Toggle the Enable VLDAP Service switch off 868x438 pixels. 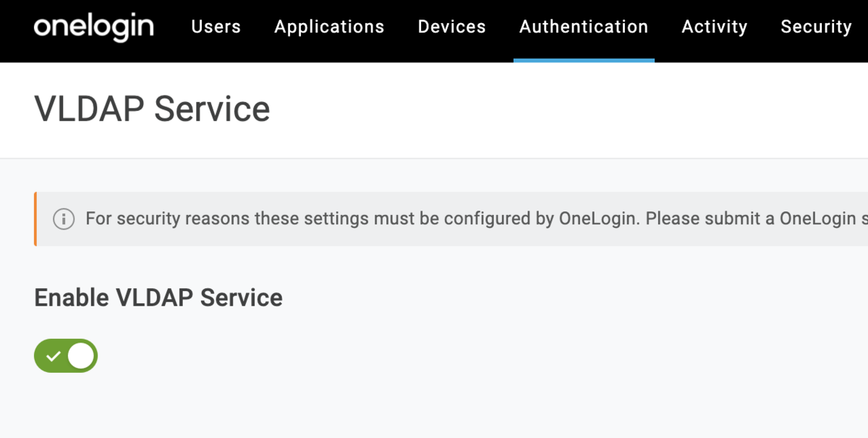[66, 355]
